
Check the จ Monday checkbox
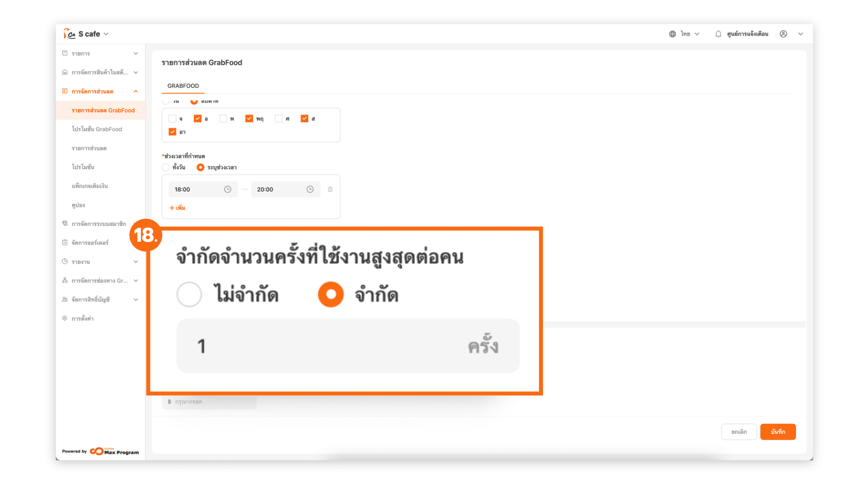pyautogui.click(x=172, y=118)
